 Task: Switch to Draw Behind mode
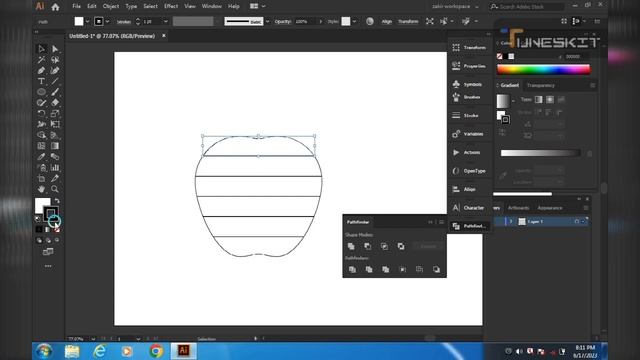(48, 240)
